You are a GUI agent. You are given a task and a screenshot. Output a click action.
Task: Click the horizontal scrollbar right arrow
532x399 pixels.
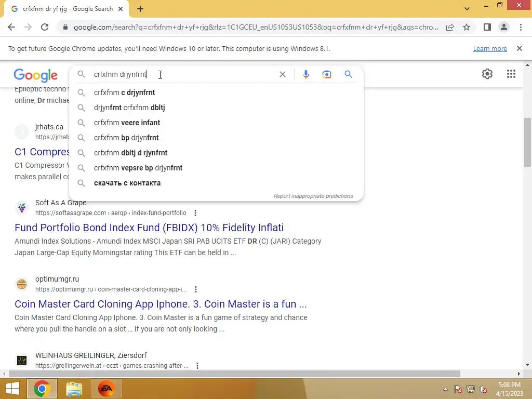click(519, 374)
